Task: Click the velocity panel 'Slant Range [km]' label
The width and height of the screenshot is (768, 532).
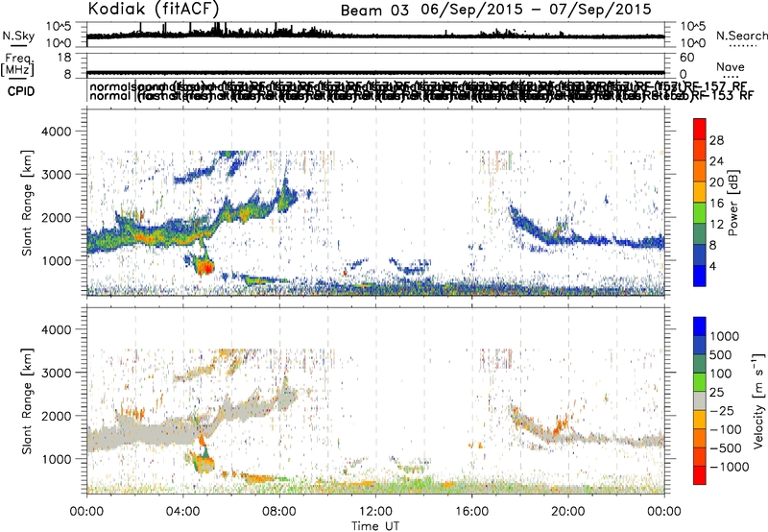Action: click(x=27, y=400)
